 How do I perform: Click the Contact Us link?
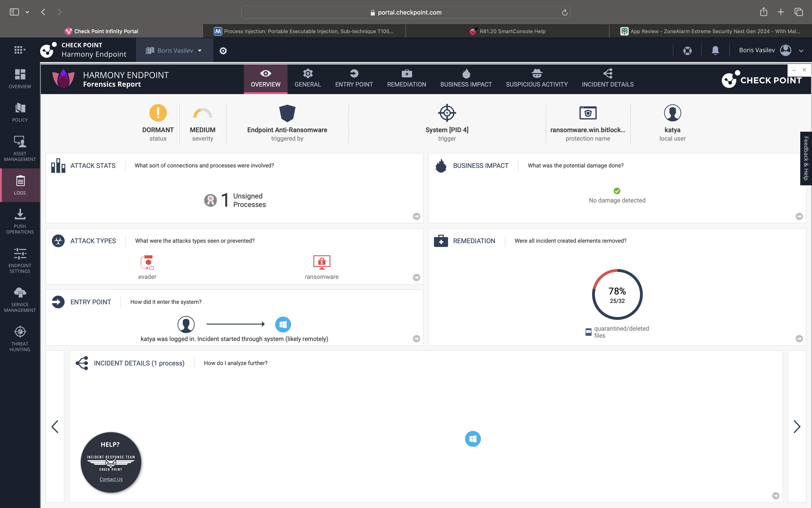point(111,479)
